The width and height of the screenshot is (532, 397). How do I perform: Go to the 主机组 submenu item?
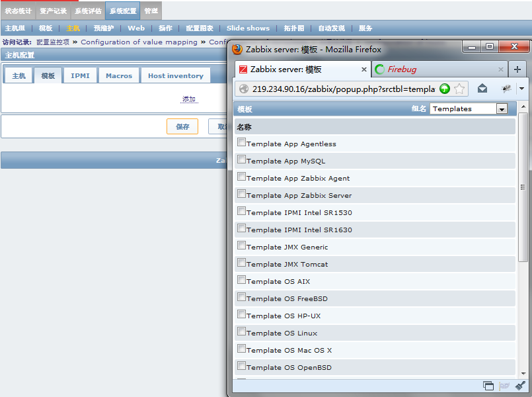(x=15, y=28)
